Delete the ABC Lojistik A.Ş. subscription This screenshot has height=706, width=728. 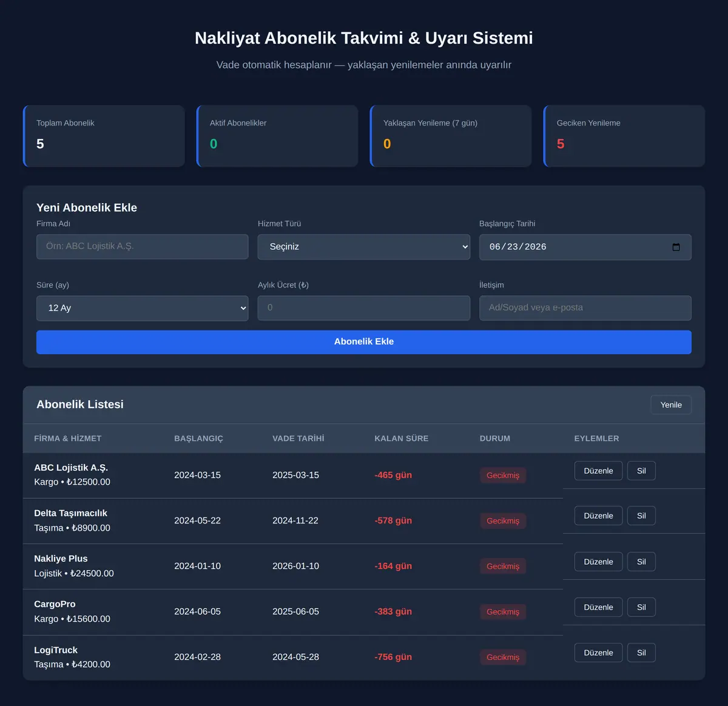click(641, 471)
